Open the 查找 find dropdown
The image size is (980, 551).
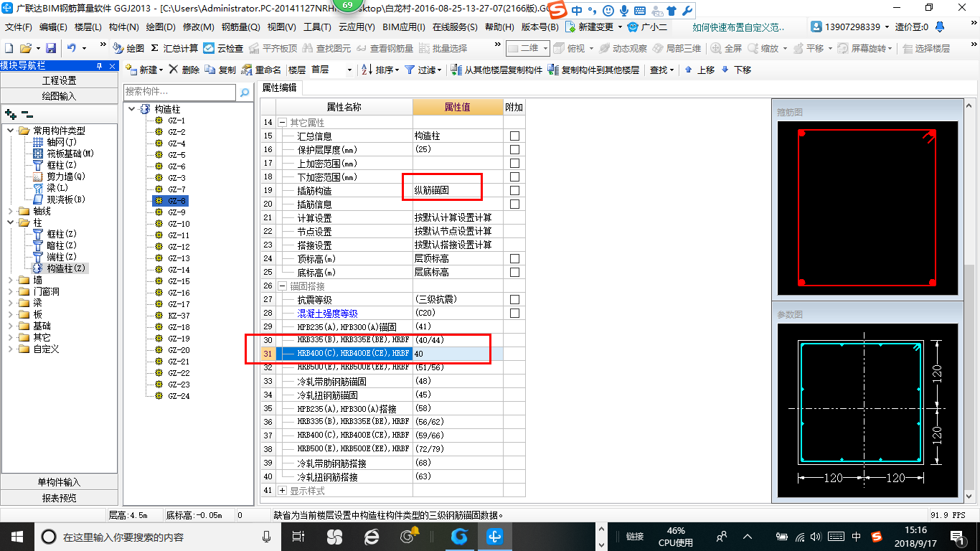click(x=661, y=70)
